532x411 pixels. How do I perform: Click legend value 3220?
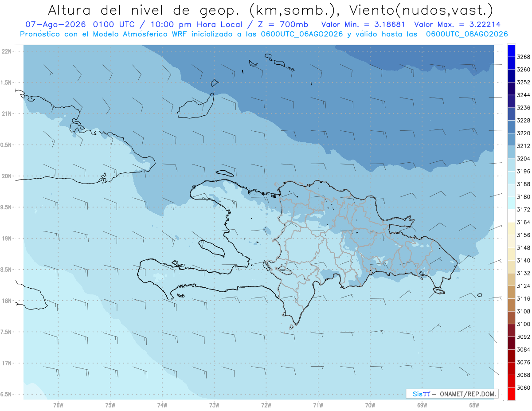coord(524,133)
